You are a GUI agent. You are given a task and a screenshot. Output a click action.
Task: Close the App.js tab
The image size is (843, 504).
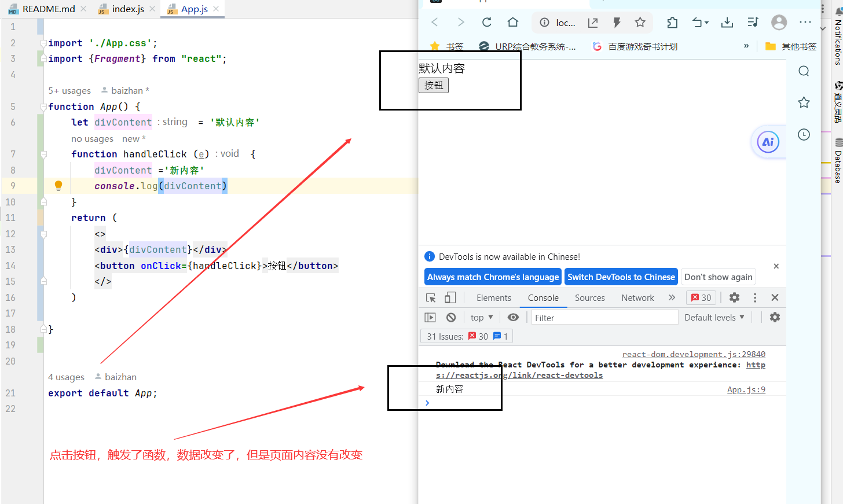pos(216,9)
